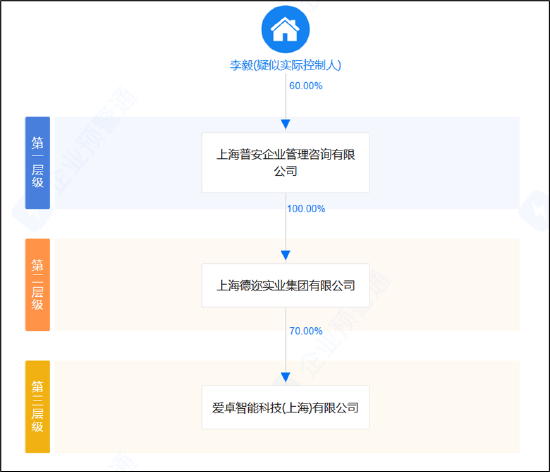550x472 pixels.
Task: Open 爱卓智能科技(上海)有限公司 company box
Action: point(285,407)
